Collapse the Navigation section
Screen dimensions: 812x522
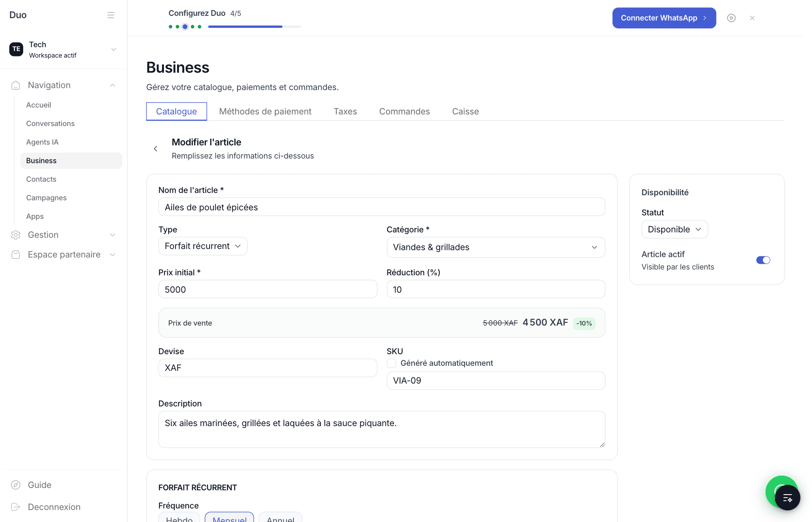113,85
